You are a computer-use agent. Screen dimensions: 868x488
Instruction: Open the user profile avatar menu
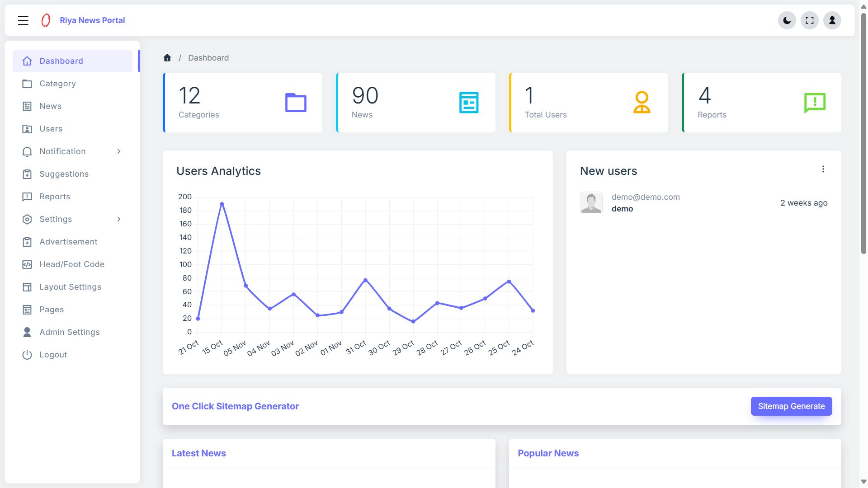(x=832, y=20)
